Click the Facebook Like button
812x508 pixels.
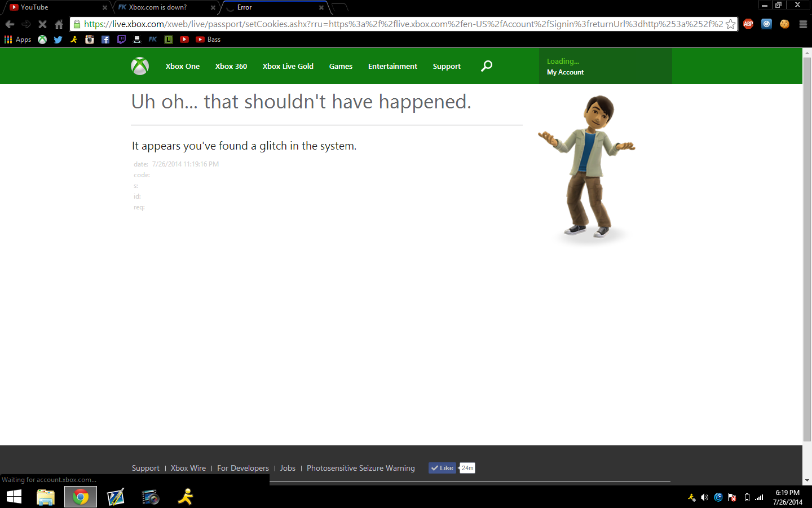442,468
